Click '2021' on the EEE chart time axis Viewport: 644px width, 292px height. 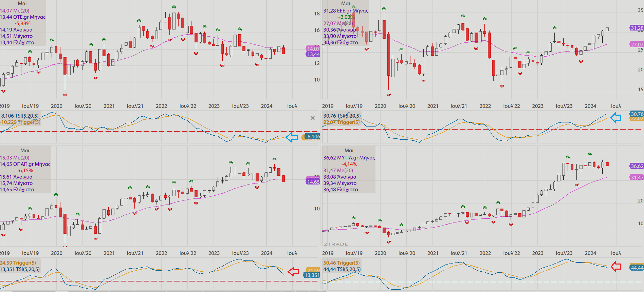coord(433,106)
